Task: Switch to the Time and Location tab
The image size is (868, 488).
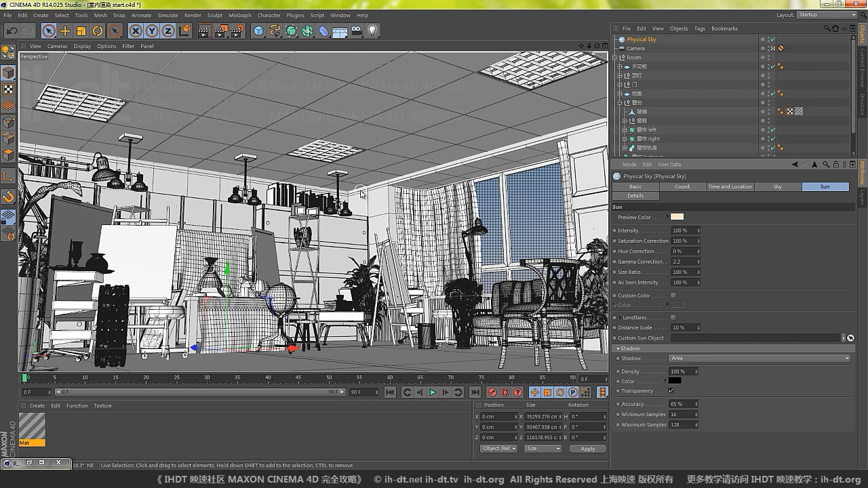Action: coord(730,186)
